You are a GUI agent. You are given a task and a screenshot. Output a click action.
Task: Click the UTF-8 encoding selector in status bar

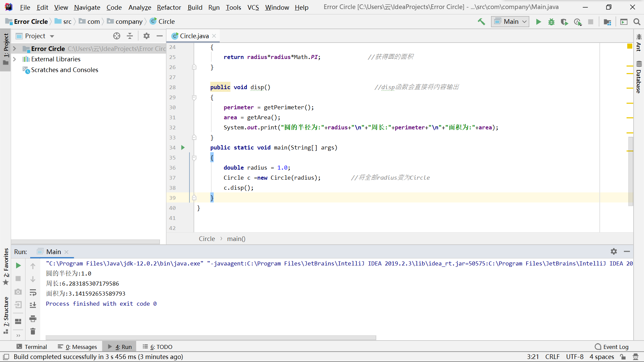tap(575, 357)
